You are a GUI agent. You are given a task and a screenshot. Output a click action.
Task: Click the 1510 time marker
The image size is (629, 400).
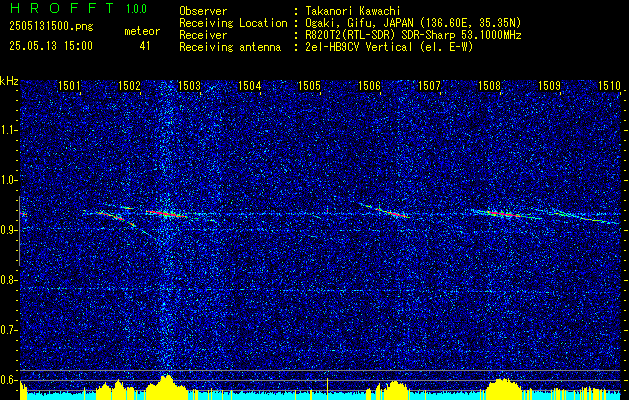[609, 85]
